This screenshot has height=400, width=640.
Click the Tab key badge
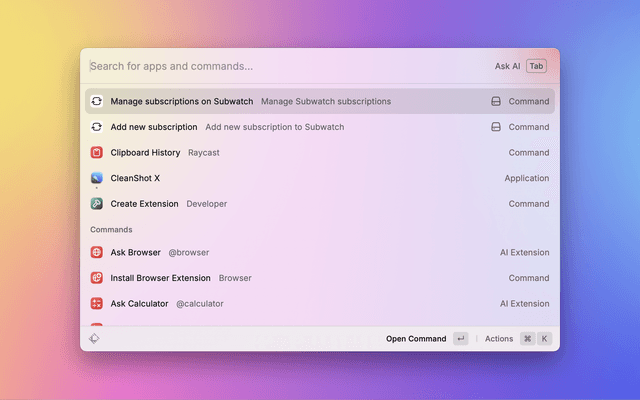[x=537, y=67]
